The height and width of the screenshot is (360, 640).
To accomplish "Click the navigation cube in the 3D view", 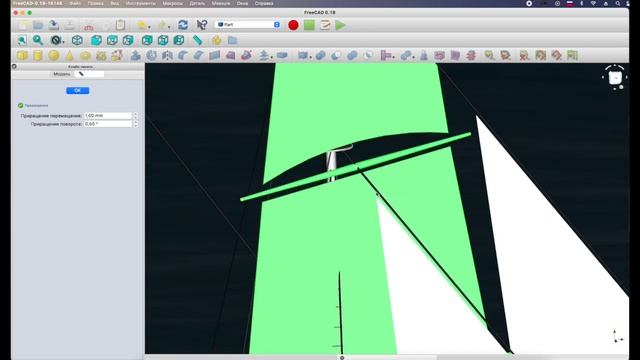I will pos(615,78).
